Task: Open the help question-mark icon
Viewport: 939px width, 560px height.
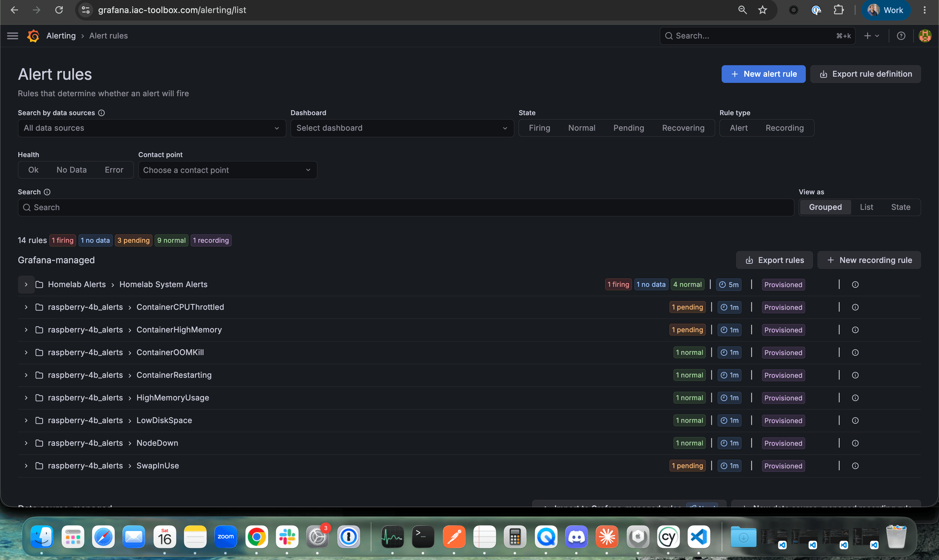Action: 901,36
